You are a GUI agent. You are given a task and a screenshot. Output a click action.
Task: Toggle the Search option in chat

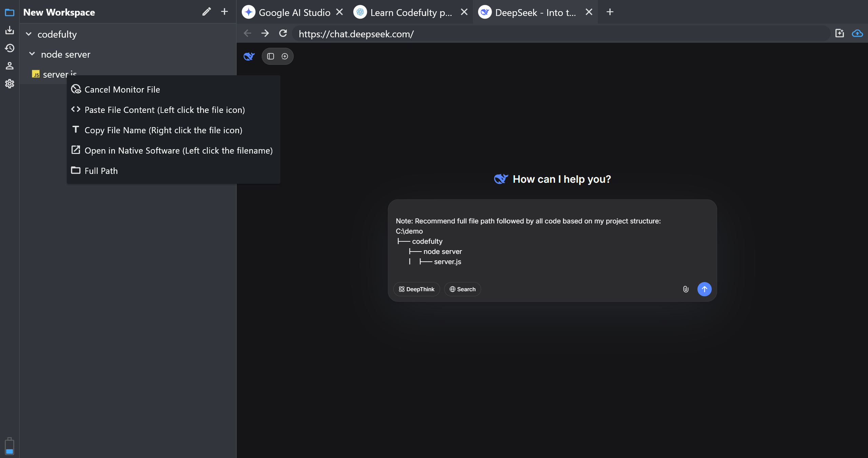click(x=462, y=289)
